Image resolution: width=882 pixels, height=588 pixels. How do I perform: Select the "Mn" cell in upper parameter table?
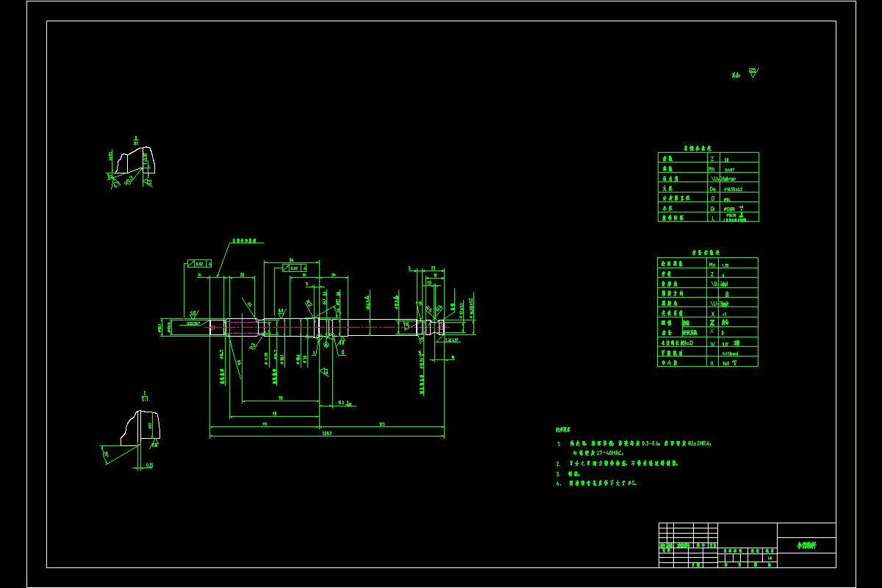[713, 168]
